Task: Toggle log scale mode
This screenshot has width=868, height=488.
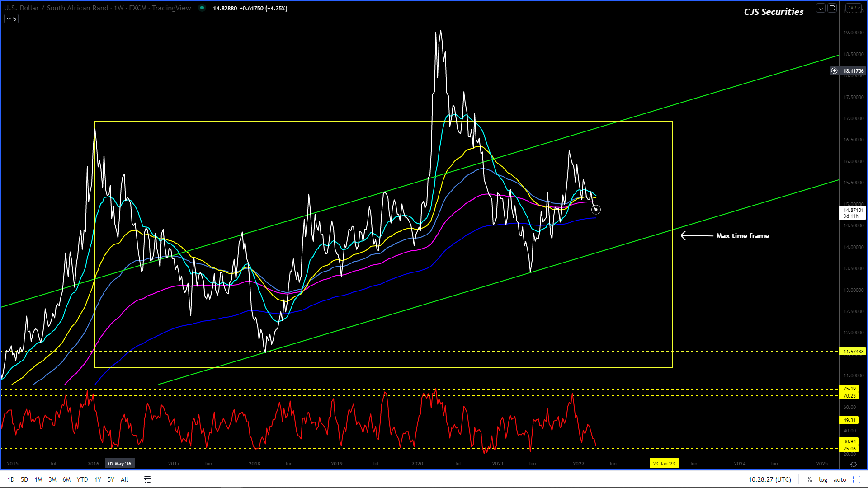Action: click(823, 479)
